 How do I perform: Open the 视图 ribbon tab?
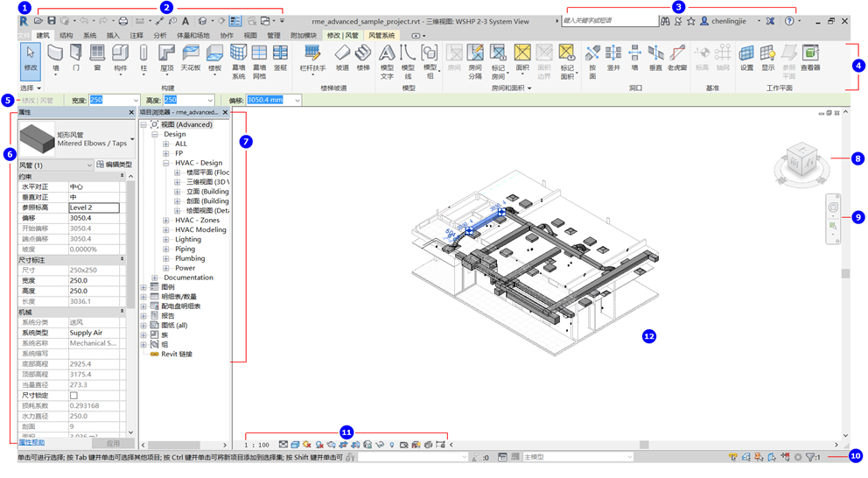pyautogui.click(x=250, y=36)
